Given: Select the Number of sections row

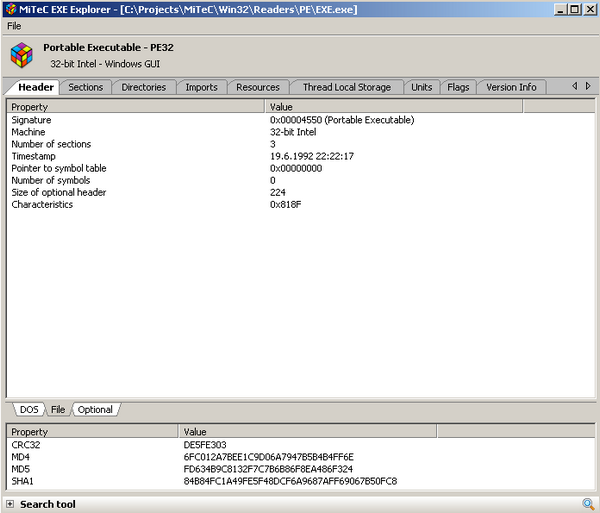Looking at the screenshot, I should pos(300,144).
